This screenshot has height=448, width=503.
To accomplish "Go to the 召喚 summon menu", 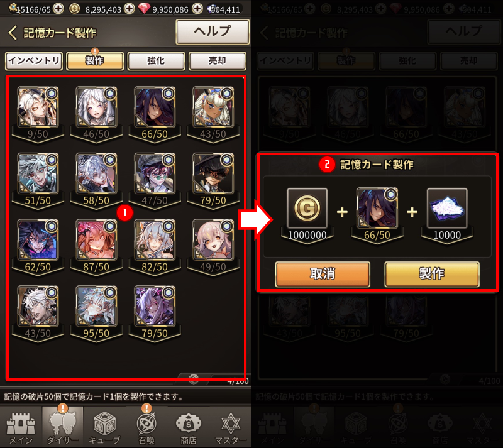I will (x=146, y=428).
